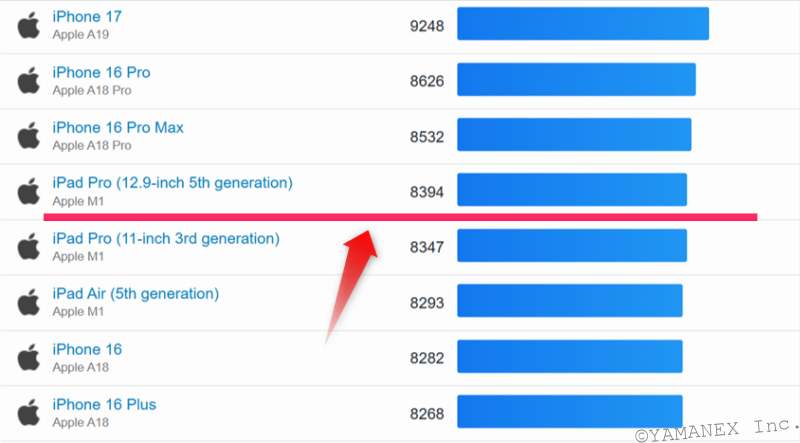Image resolution: width=800 pixels, height=443 pixels.
Task: Click the iPhone 17 score bar
Action: [x=583, y=24]
